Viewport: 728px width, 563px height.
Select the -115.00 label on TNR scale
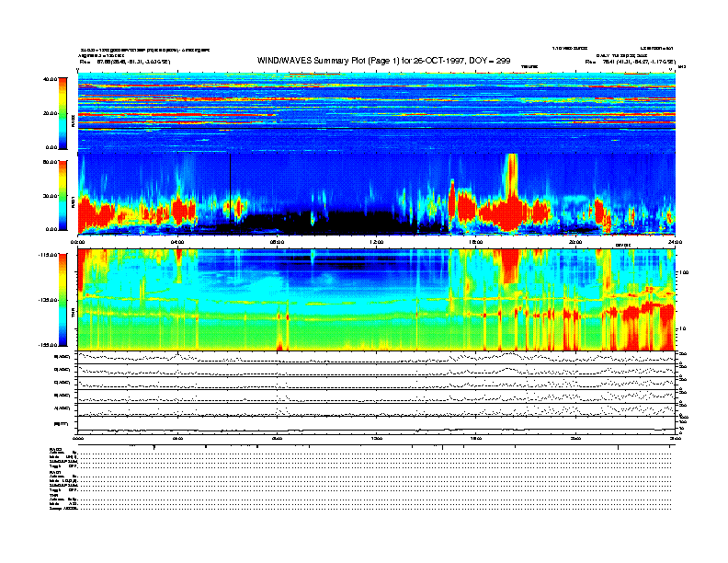tap(48, 255)
